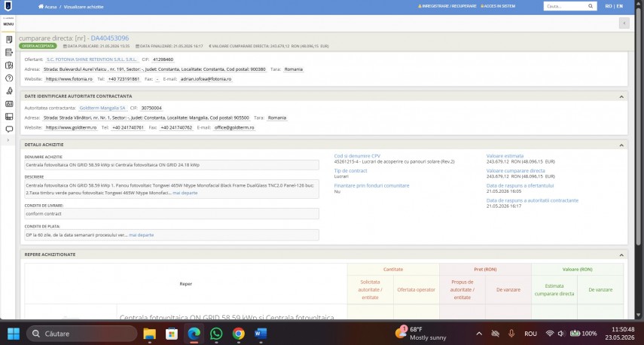Expand payment conditions mai departe link

click(142, 235)
